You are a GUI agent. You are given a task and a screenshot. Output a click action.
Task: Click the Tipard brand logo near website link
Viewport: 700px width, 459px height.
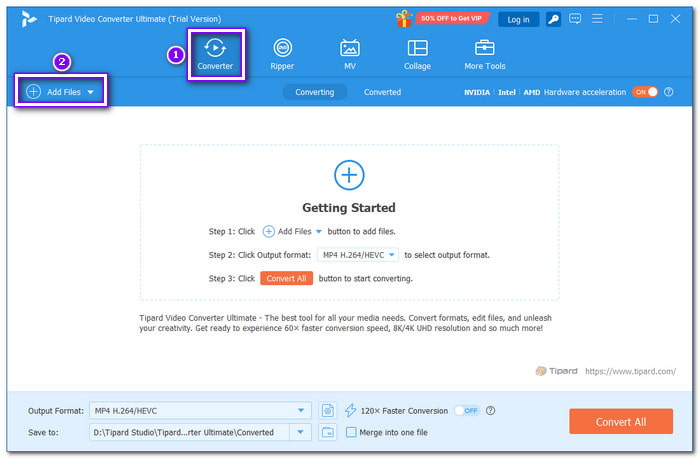556,371
